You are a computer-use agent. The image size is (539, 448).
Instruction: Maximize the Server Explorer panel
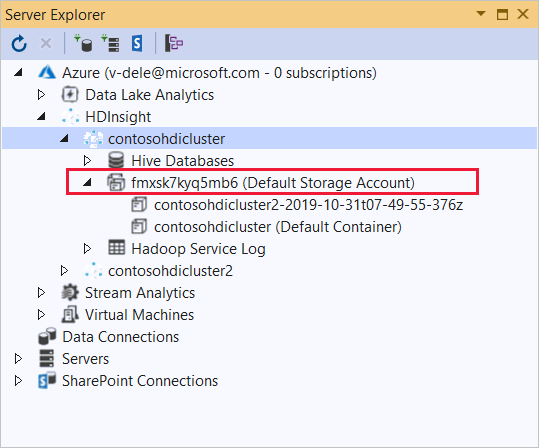502,14
